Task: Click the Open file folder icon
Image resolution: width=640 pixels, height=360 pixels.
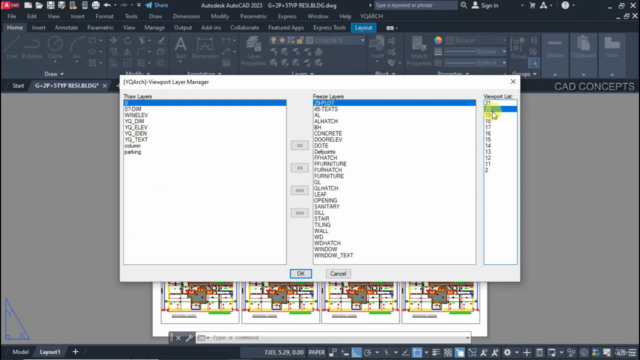Action: pyautogui.click(x=39, y=5)
